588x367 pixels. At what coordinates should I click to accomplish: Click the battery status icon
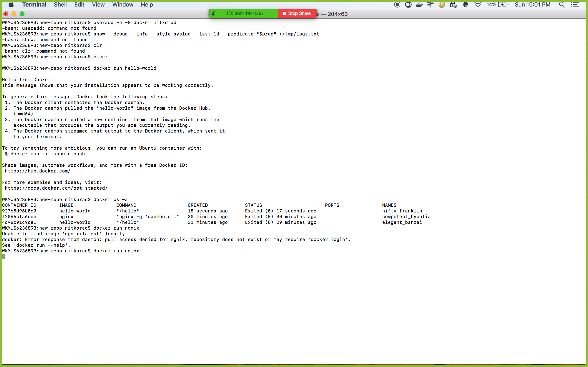[x=505, y=5]
